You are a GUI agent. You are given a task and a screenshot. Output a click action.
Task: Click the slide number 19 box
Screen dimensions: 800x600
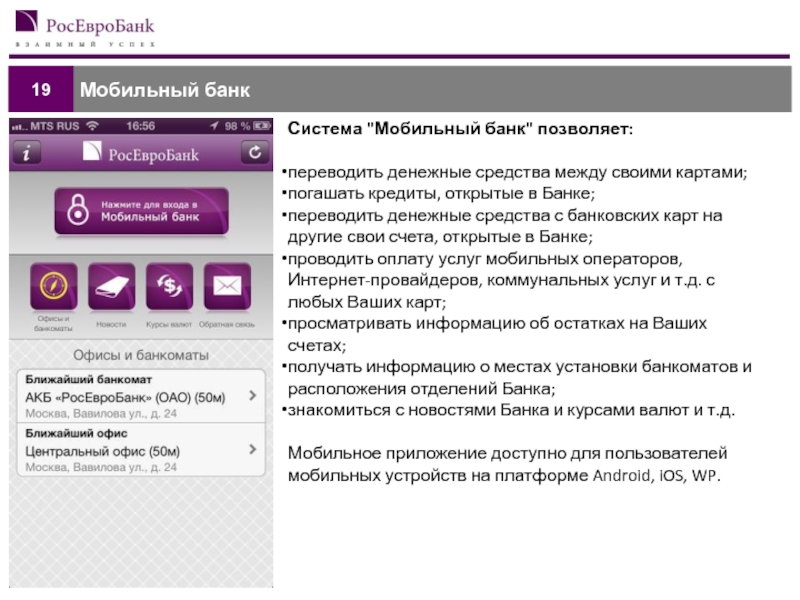coord(41,89)
